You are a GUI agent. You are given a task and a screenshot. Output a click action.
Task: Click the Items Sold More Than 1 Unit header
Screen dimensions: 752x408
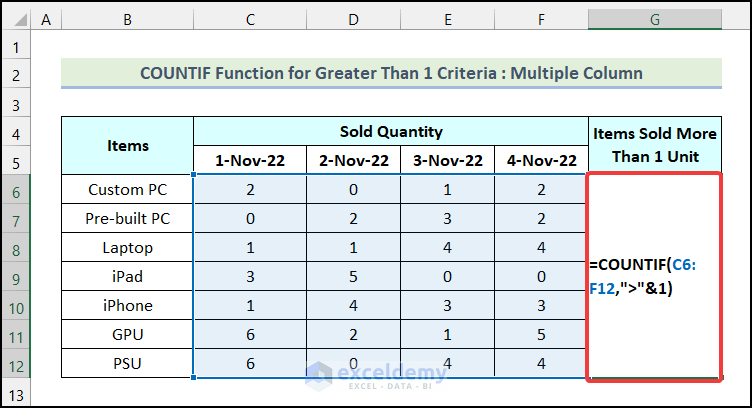click(x=654, y=145)
